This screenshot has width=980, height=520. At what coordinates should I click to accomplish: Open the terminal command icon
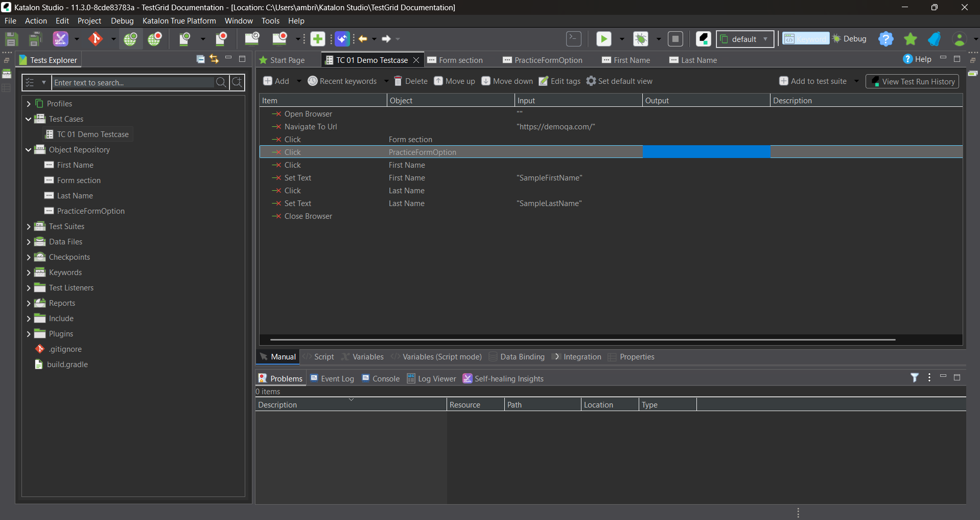574,39
